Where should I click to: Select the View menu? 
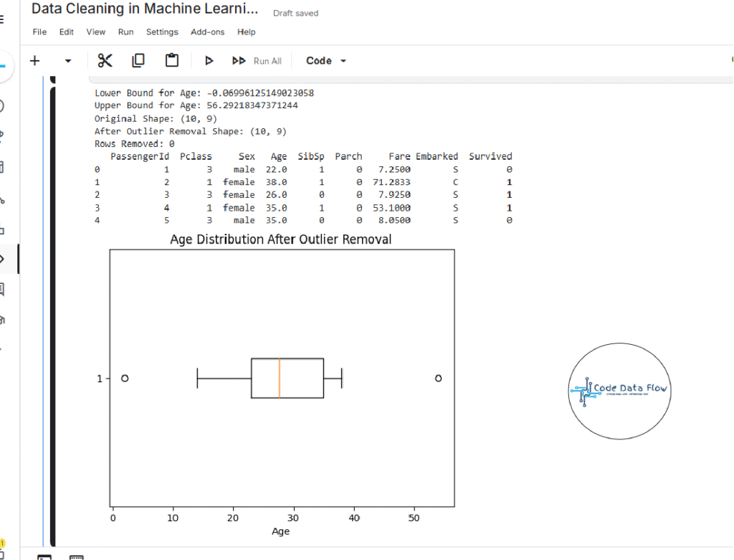[96, 32]
